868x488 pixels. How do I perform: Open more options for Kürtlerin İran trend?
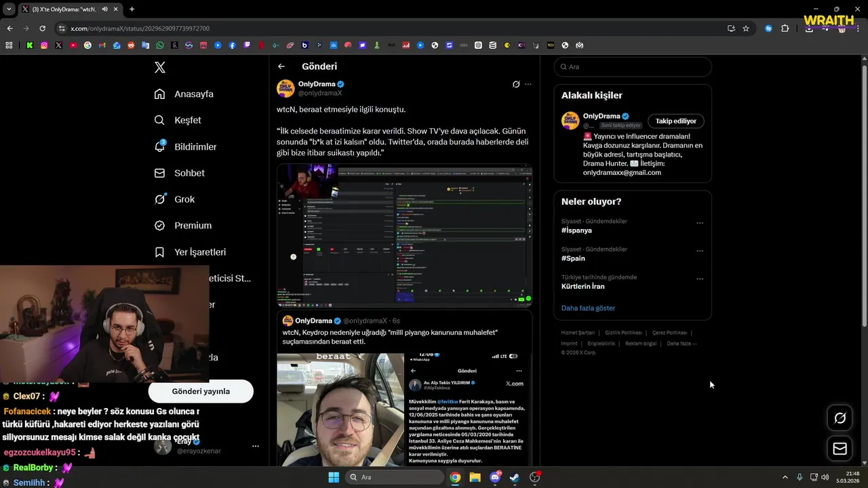(700, 279)
